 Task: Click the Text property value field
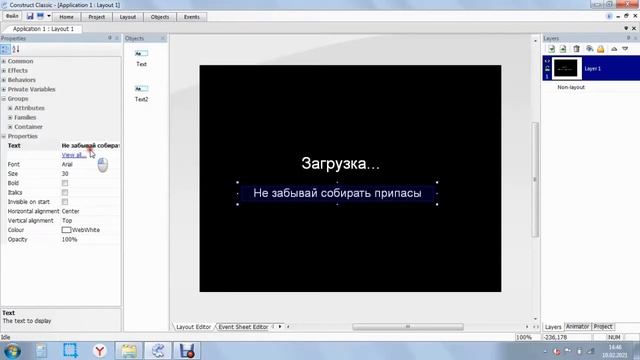[90, 146]
